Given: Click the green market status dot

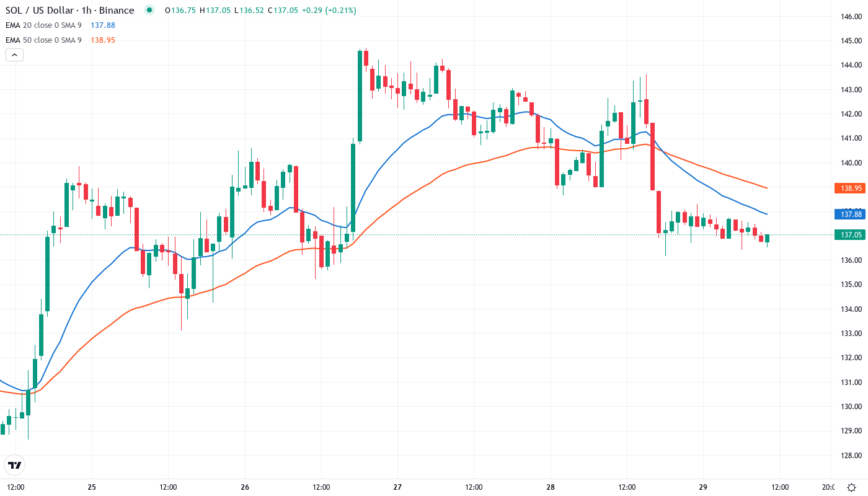Looking at the screenshot, I should click(x=149, y=11).
